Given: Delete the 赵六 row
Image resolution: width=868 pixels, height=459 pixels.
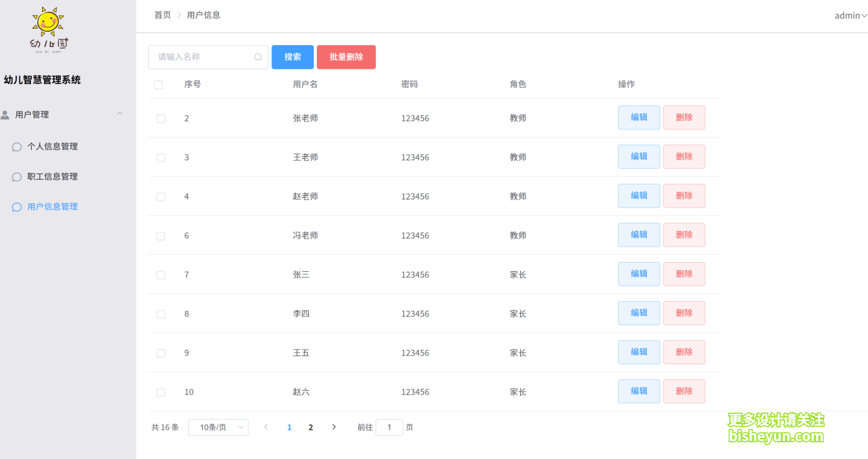Looking at the screenshot, I should point(684,391).
